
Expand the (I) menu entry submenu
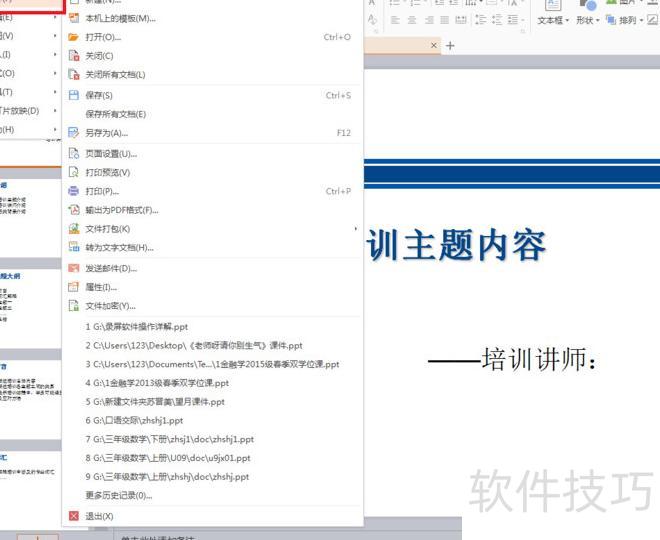coord(55,55)
